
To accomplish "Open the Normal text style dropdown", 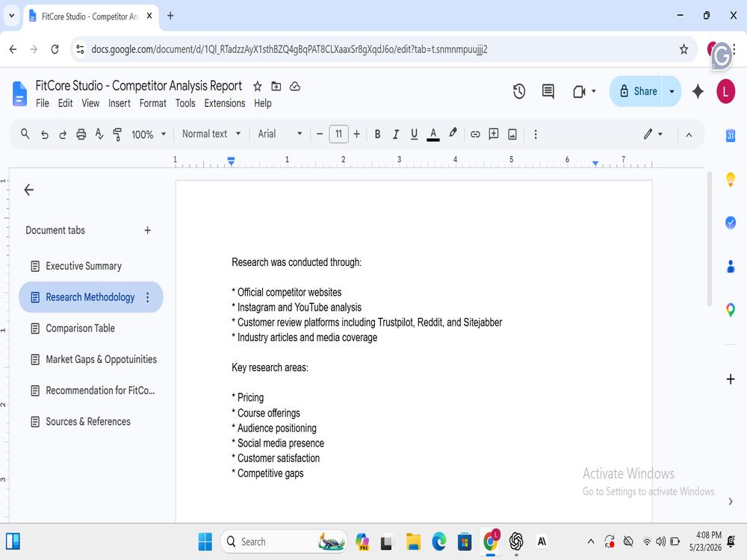I will click(x=211, y=134).
